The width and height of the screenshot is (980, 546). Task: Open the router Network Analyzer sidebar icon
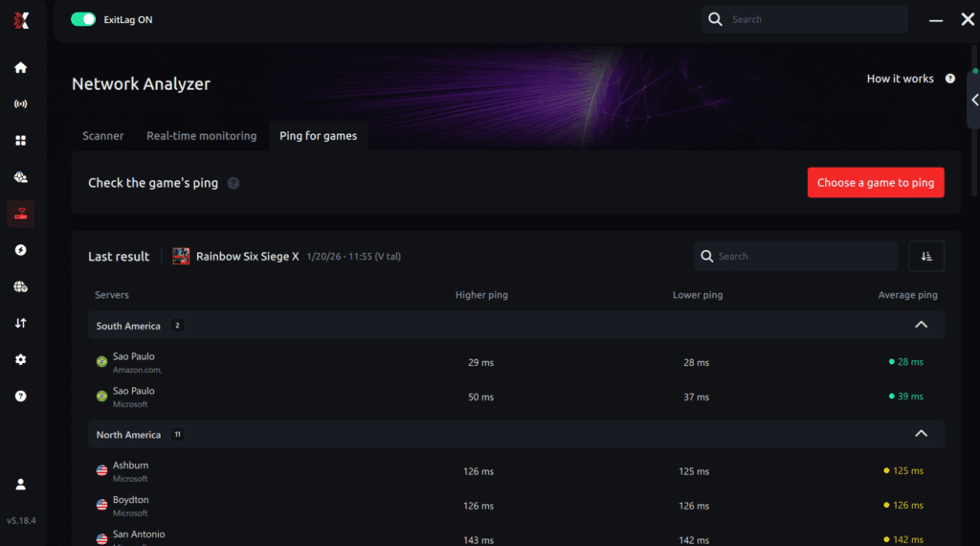click(x=21, y=214)
